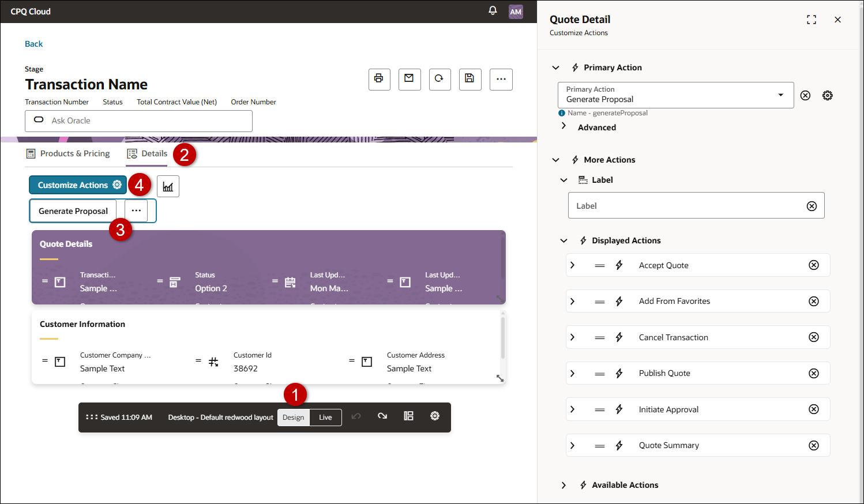Click the Publish Quote action label
Image resolution: width=864 pixels, height=504 pixels.
664,373
